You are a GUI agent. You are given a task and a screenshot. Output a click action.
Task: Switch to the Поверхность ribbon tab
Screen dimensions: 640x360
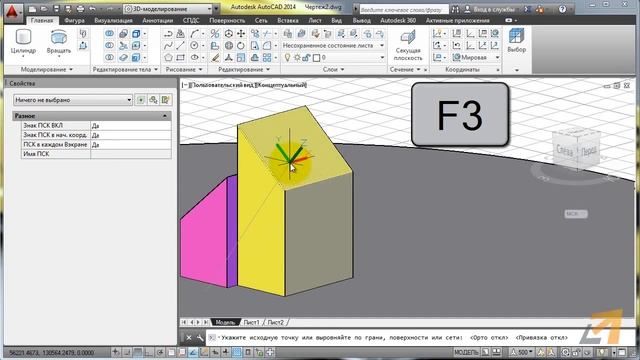pos(227,20)
